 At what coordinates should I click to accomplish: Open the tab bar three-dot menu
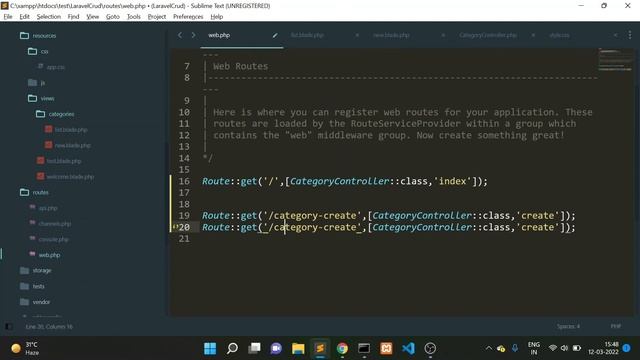630,36
